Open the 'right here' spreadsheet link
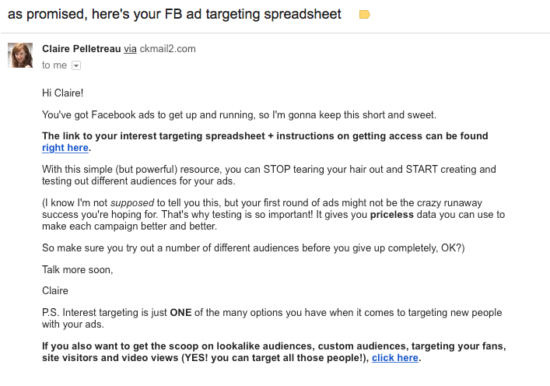Image resolution: width=550 pixels, height=386 pixels. tap(65, 148)
